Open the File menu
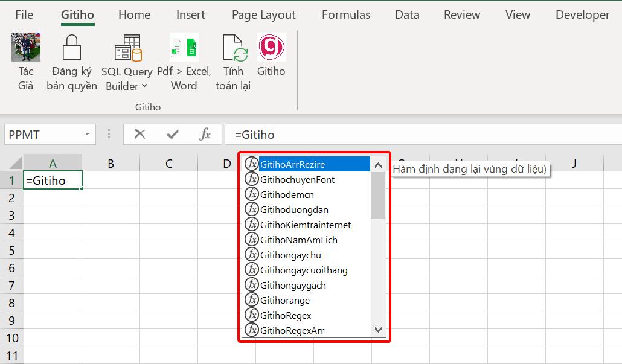Screen dimensions: 622x364 pos(24,14)
